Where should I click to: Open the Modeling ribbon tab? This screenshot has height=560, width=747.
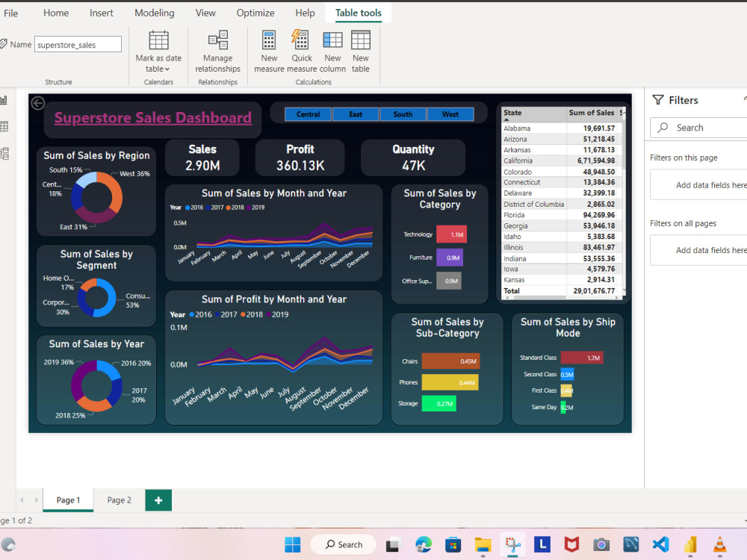pos(154,13)
